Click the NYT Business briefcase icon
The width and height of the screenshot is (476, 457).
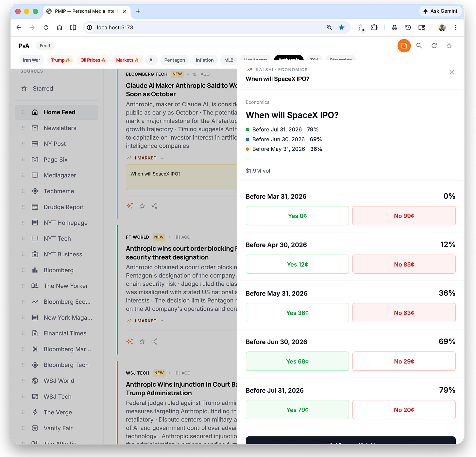[x=35, y=254]
